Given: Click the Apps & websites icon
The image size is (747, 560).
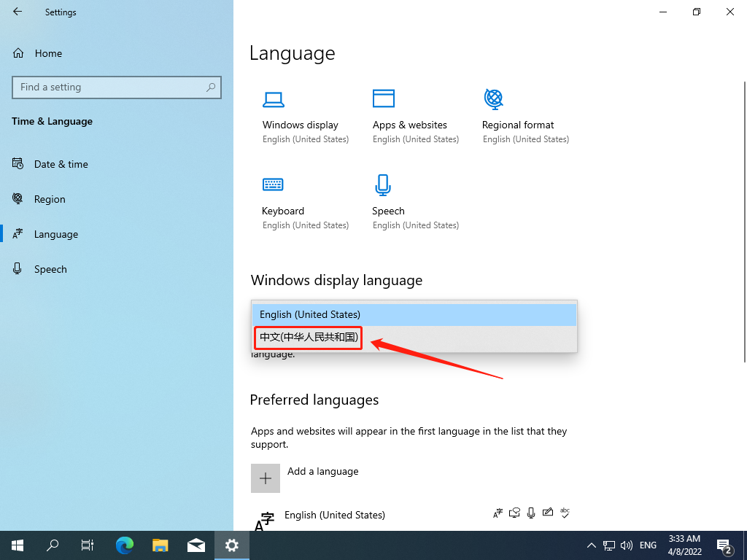Looking at the screenshot, I should (383, 98).
